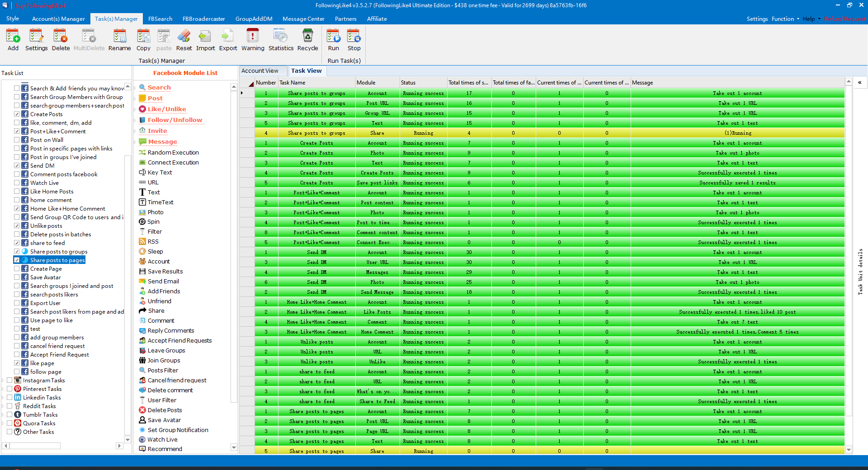
Task: Click the Copy task icon
Action: tap(143, 40)
